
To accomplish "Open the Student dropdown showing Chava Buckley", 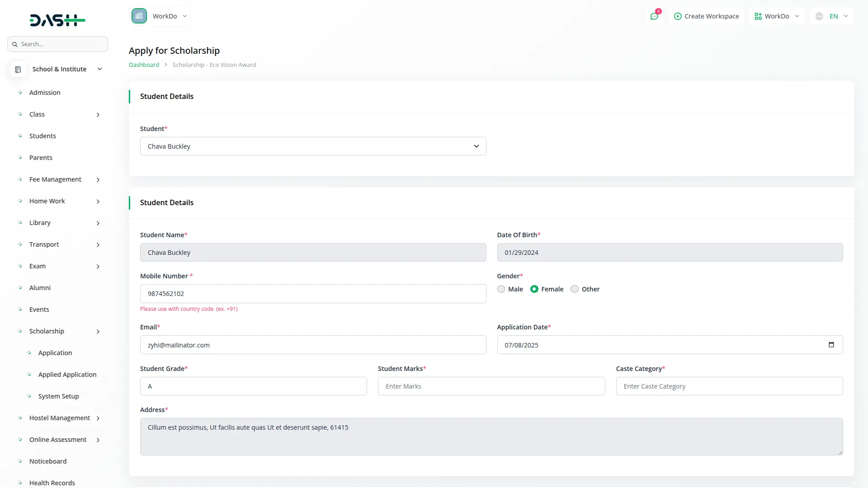I will [313, 146].
